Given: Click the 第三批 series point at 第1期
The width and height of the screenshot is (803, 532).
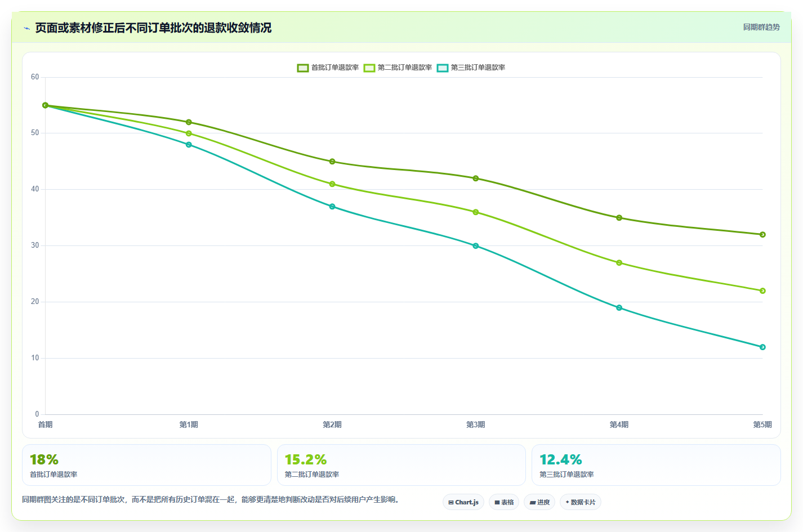Looking at the screenshot, I should coord(189,145).
